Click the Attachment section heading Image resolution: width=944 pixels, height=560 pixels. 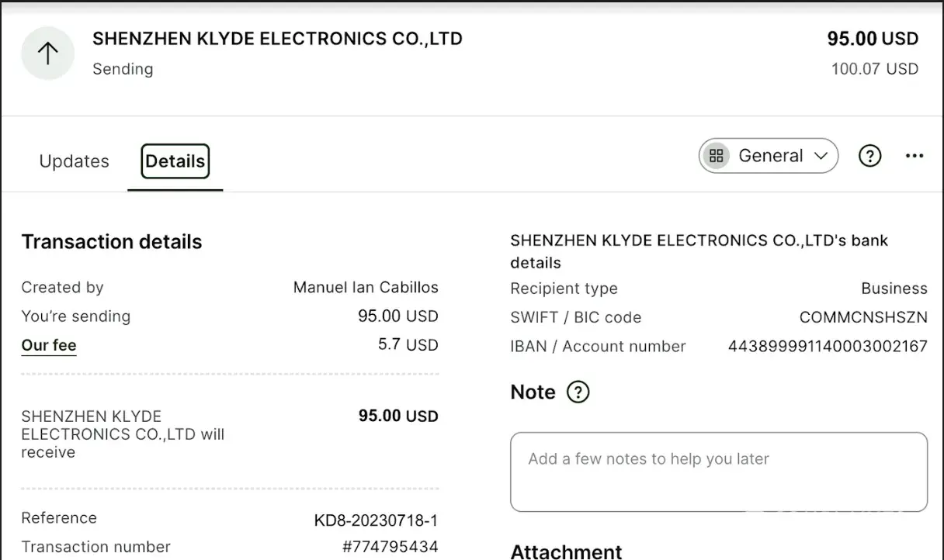click(566, 551)
